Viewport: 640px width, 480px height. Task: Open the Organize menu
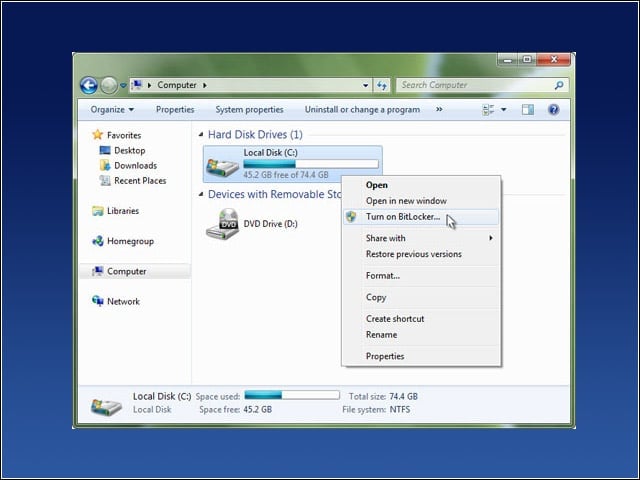(112, 109)
